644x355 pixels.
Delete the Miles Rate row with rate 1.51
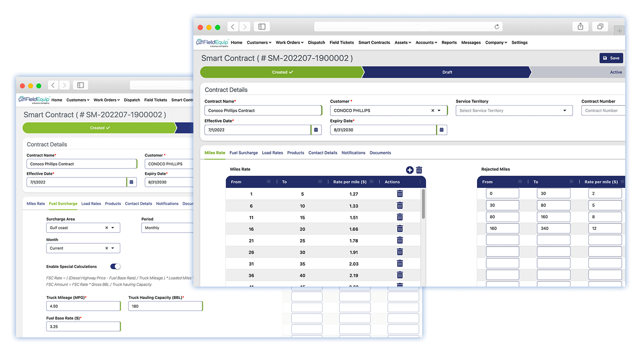[400, 217]
